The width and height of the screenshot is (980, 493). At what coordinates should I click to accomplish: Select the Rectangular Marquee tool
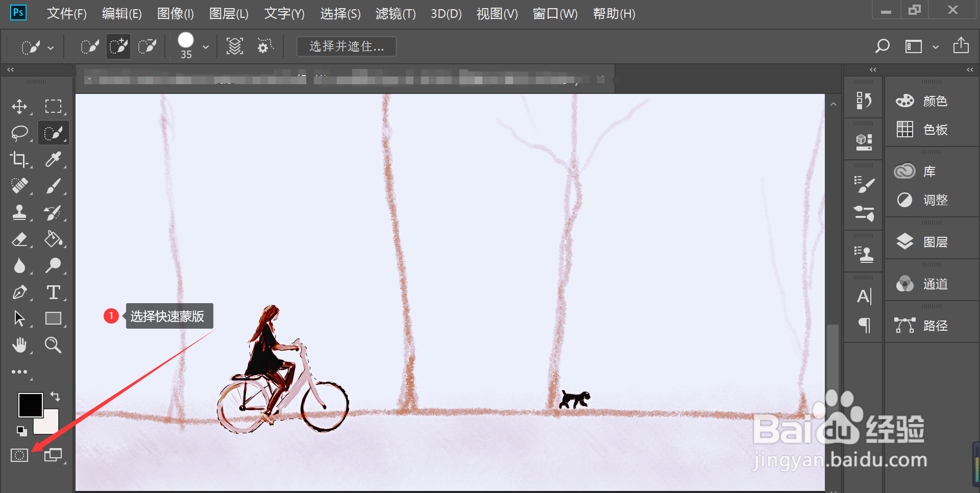pos(53,106)
